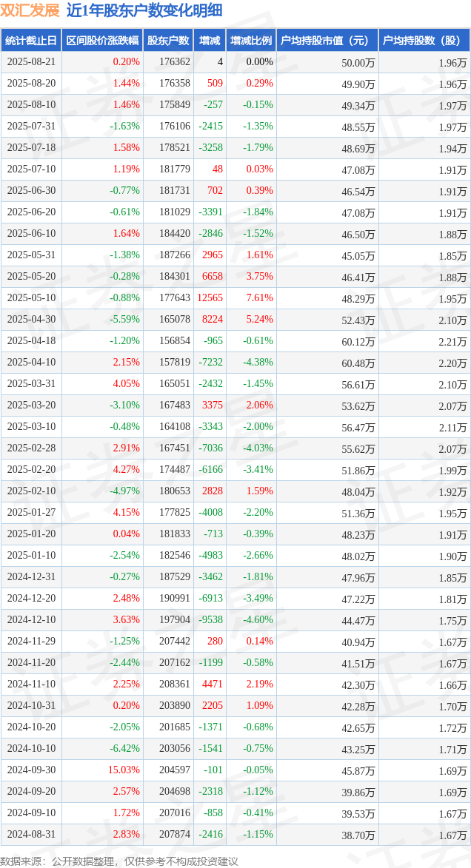This screenshot has width=471, height=868.
Task: Select the 60.48万 average market value cell
Action: pos(358,363)
